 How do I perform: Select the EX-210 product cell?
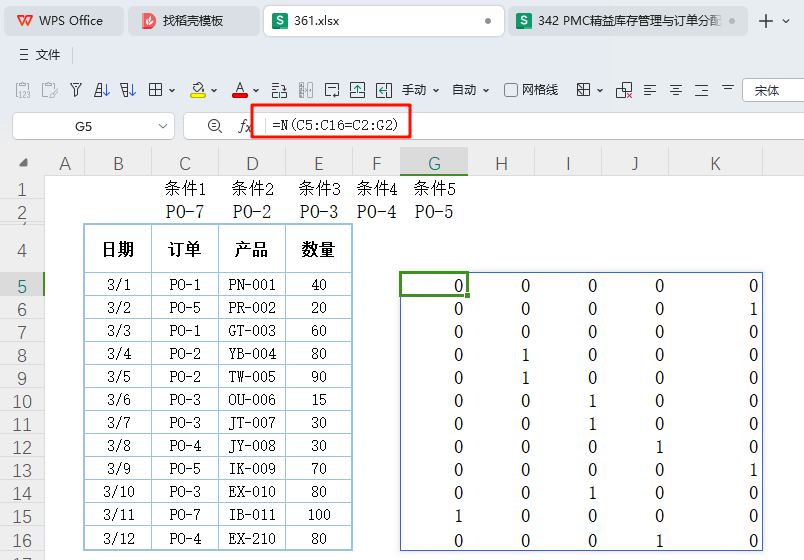[252, 538]
